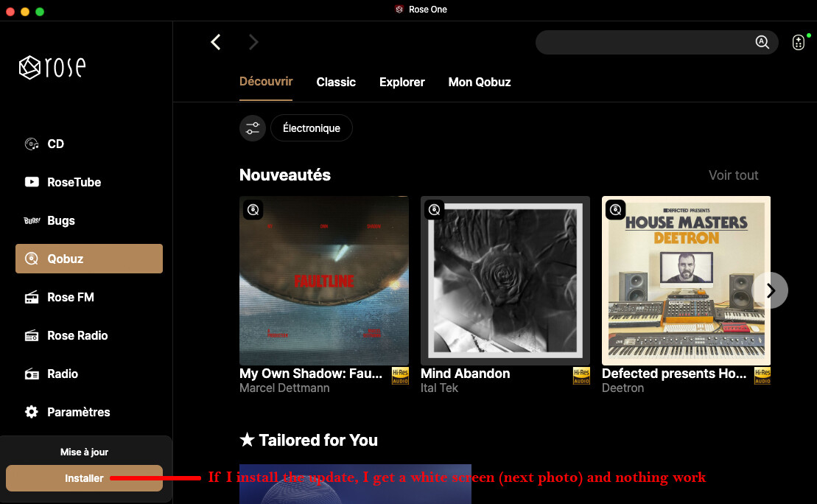Click artist name Marcel Dettmann
This screenshot has width=817, height=504.
tap(284, 388)
